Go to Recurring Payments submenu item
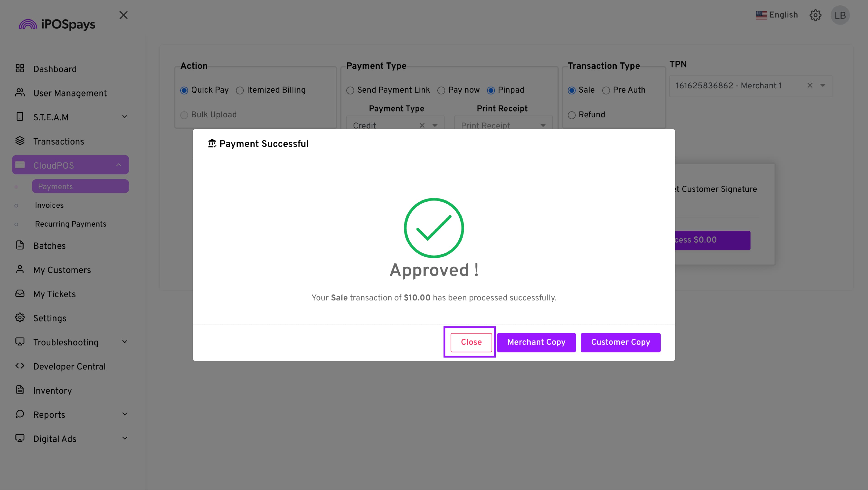This screenshot has height=490, width=868. click(x=71, y=224)
